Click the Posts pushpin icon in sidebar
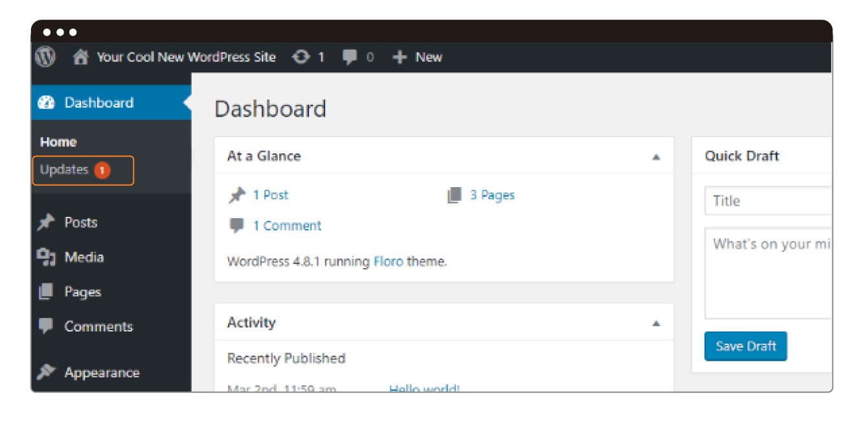 point(46,222)
